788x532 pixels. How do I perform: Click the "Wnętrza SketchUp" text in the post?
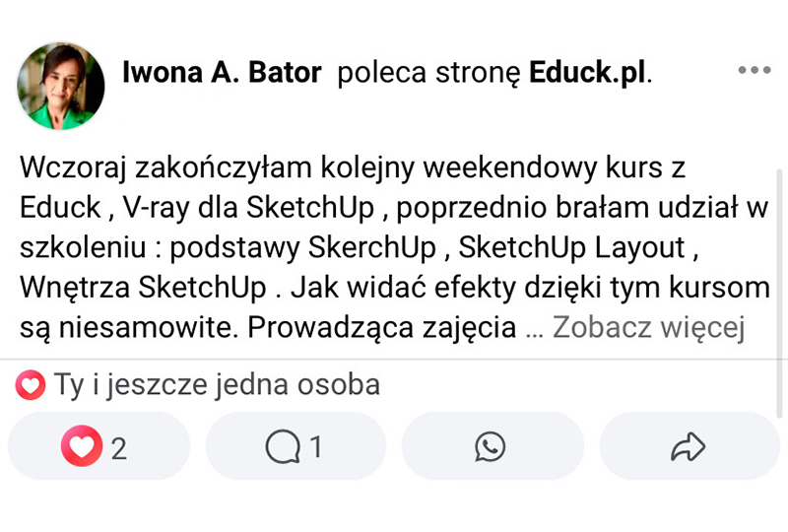point(143,287)
